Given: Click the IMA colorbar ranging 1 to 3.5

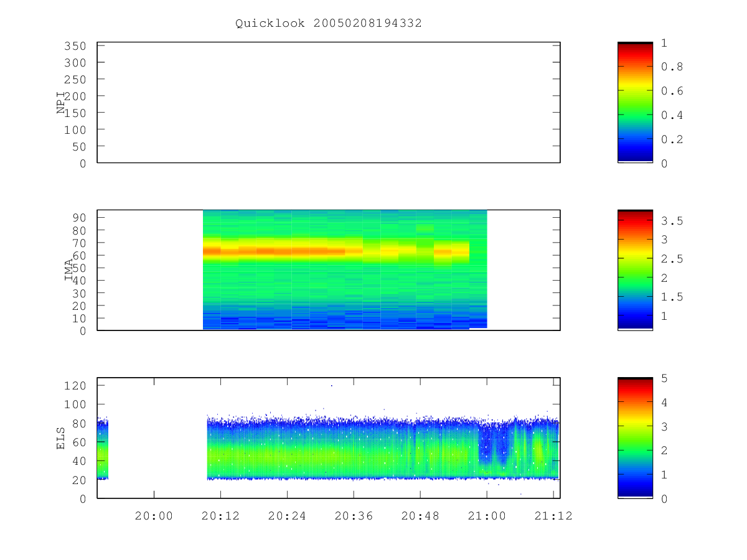Looking at the screenshot, I should pyautogui.click(x=635, y=270).
